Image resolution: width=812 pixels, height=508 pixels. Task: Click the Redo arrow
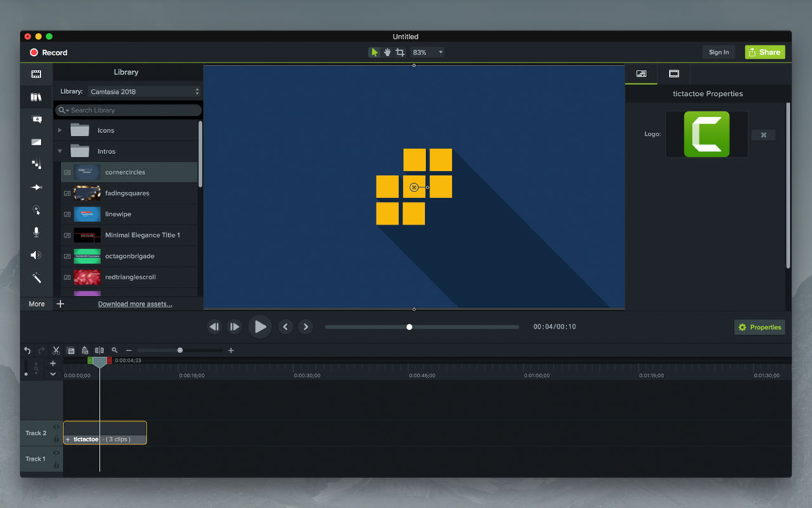pos(41,351)
